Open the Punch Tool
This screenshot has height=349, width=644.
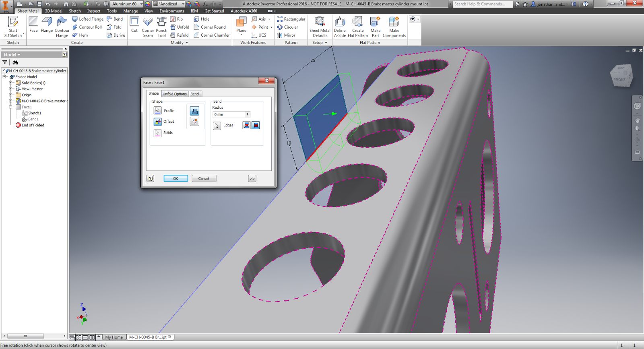(161, 27)
